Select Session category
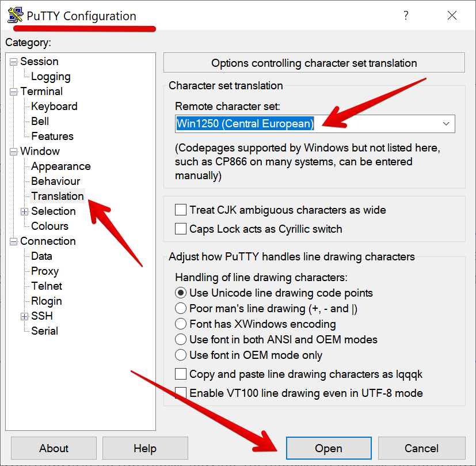 coord(39,62)
